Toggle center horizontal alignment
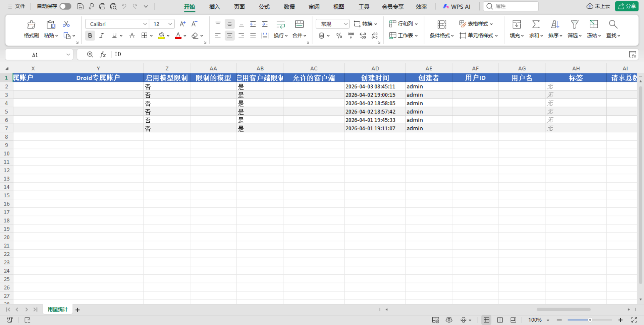 pos(229,36)
